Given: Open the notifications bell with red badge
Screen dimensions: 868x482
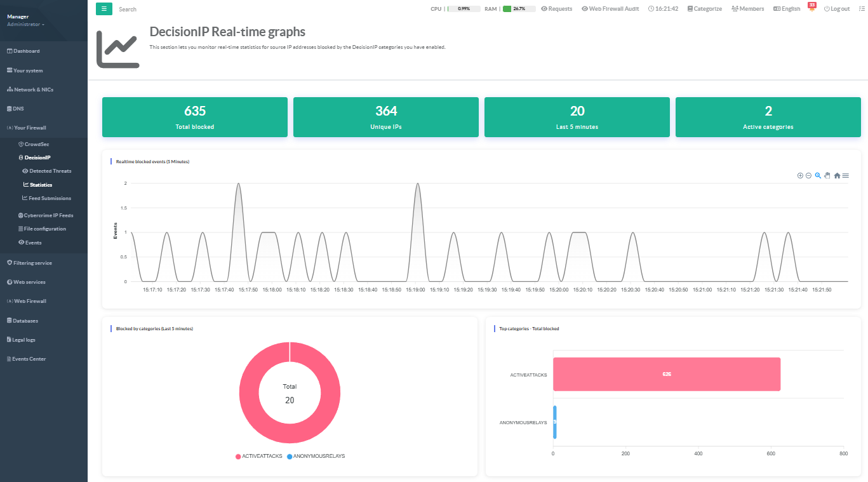Looking at the screenshot, I should pyautogui.click(x=811, y=9).
